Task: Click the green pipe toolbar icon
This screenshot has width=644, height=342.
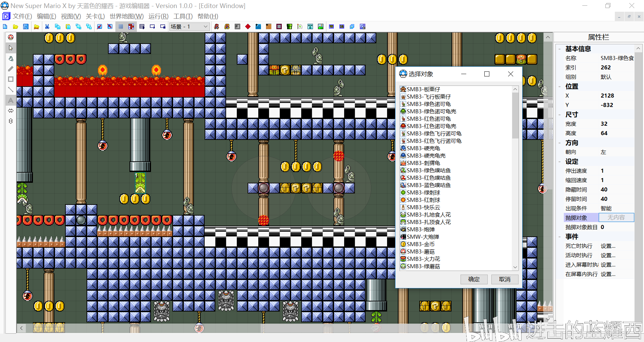Action: point(289,26)
